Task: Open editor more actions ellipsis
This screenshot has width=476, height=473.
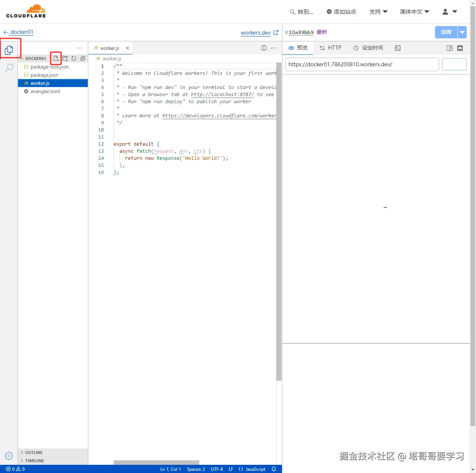Action: [x=273, y=48]
